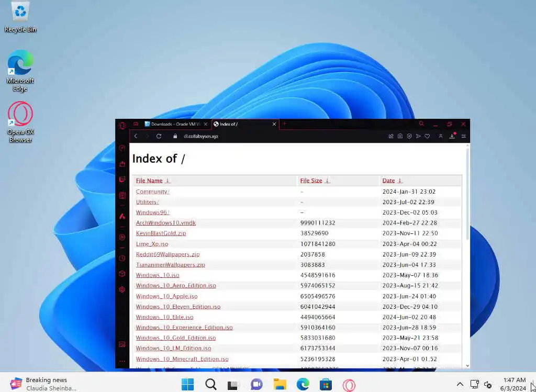Open the Easy Setup sliders menu icon

[464, 136]
